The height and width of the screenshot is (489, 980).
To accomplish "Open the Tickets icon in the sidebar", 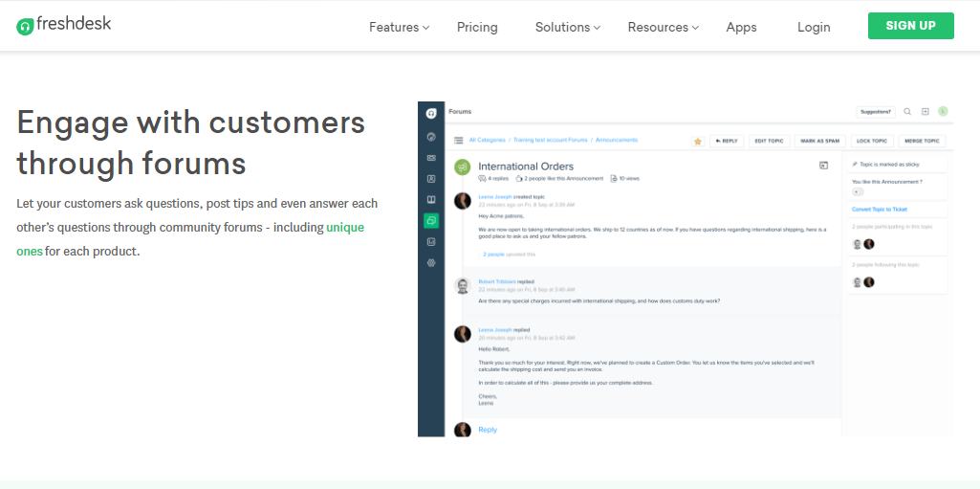I will click(430, 158).
